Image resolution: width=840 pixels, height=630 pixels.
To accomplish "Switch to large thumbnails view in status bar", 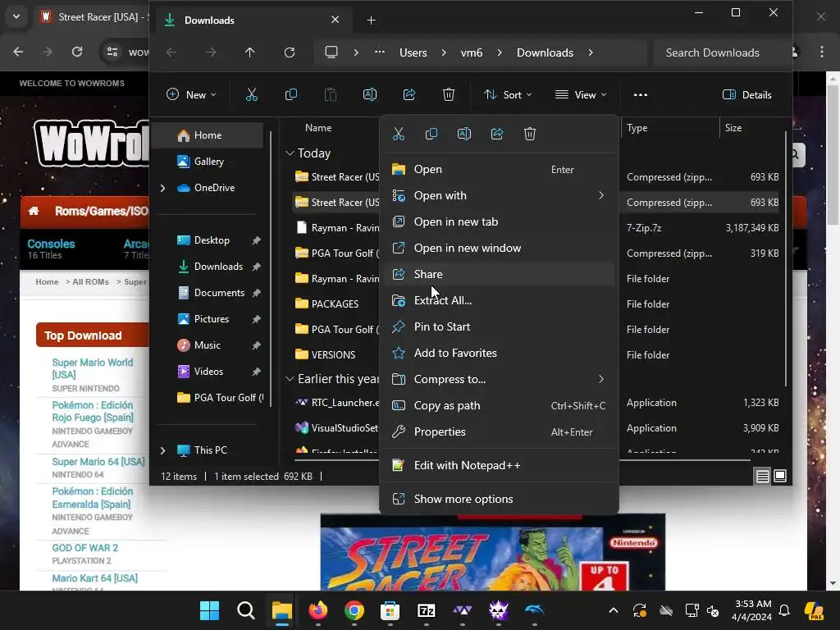I will pos(780,476).
